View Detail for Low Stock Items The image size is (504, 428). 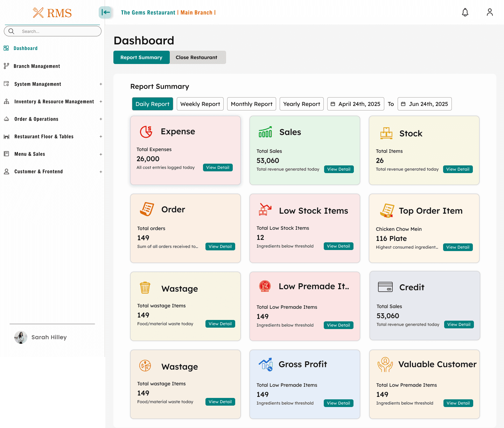click(x=338, y=246)
